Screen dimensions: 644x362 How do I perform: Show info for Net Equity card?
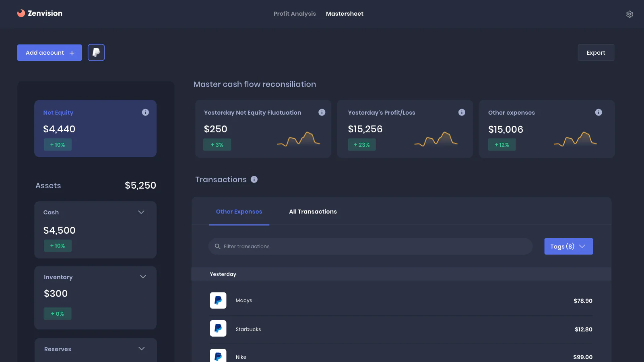click(145, 112)
